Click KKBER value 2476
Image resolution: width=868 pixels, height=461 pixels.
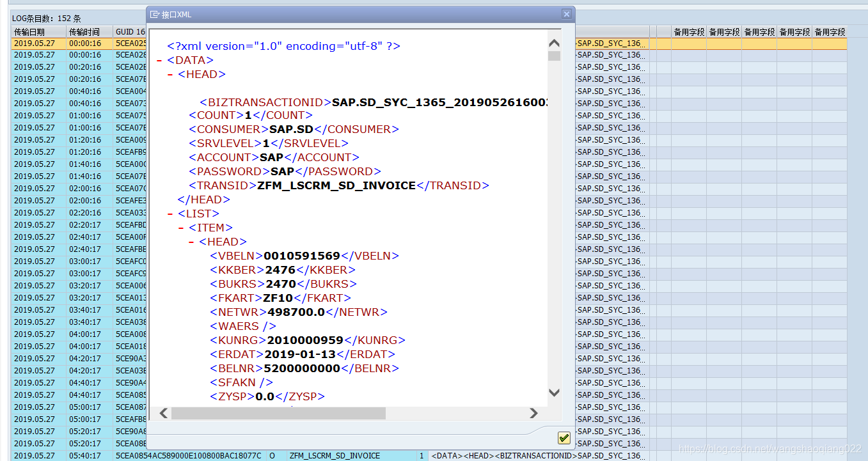click(280, 270)
